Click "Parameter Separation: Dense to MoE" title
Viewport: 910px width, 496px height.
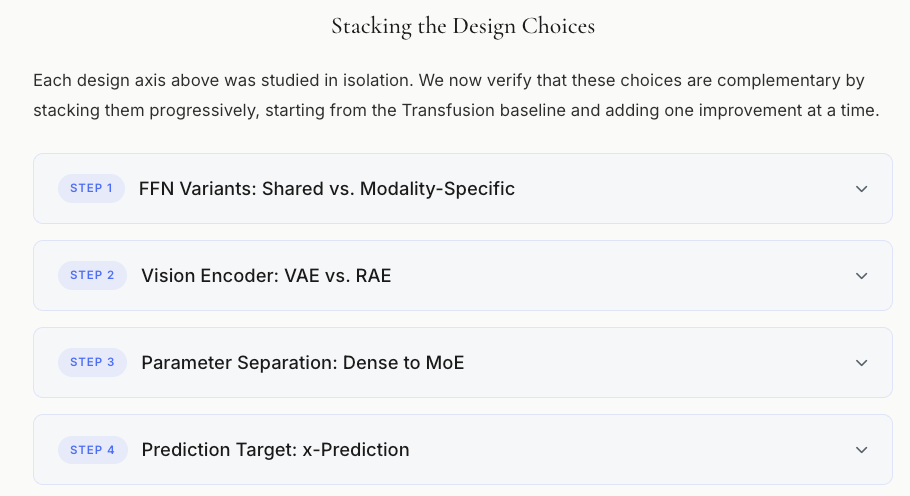pyautogui.click(x=302, y=362)
